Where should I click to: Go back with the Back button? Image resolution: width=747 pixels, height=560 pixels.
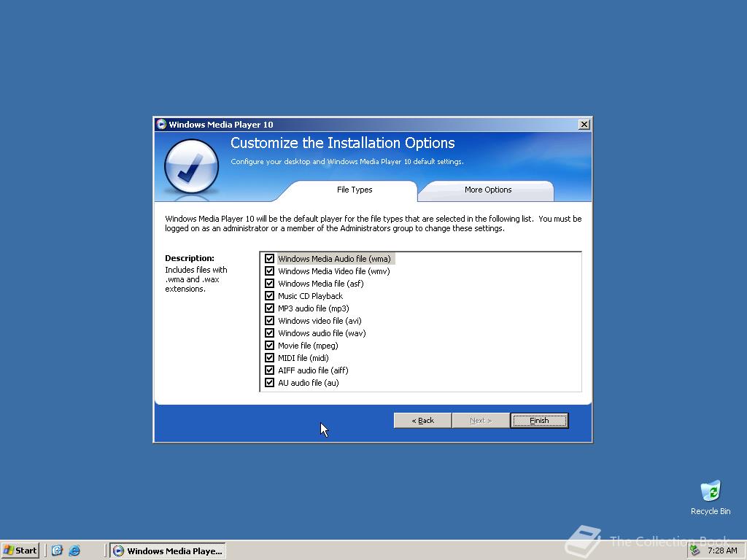coord(422,421)
